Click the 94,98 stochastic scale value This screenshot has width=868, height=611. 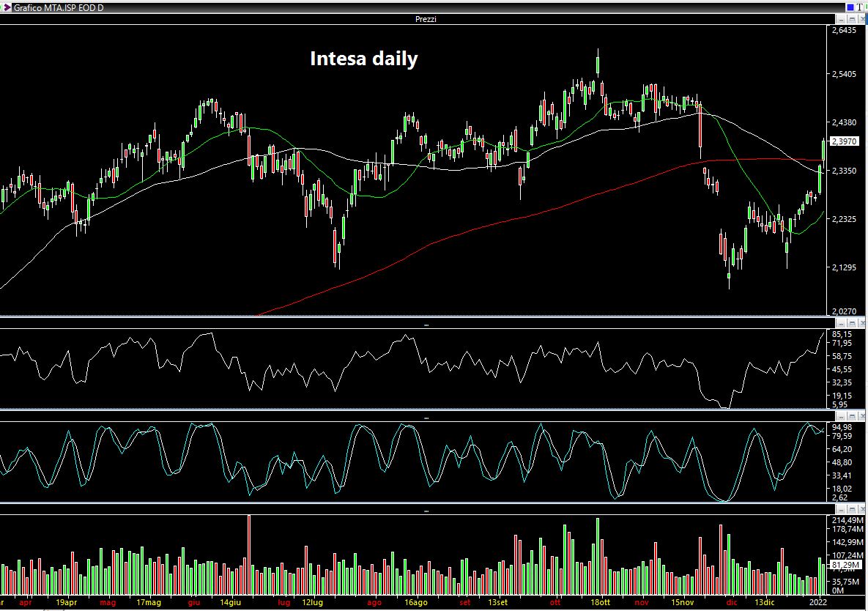842,427
